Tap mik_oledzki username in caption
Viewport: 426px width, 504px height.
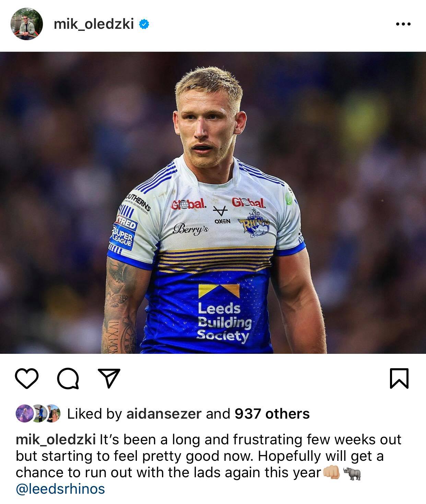pyautogui.click(x=56, y=440)
